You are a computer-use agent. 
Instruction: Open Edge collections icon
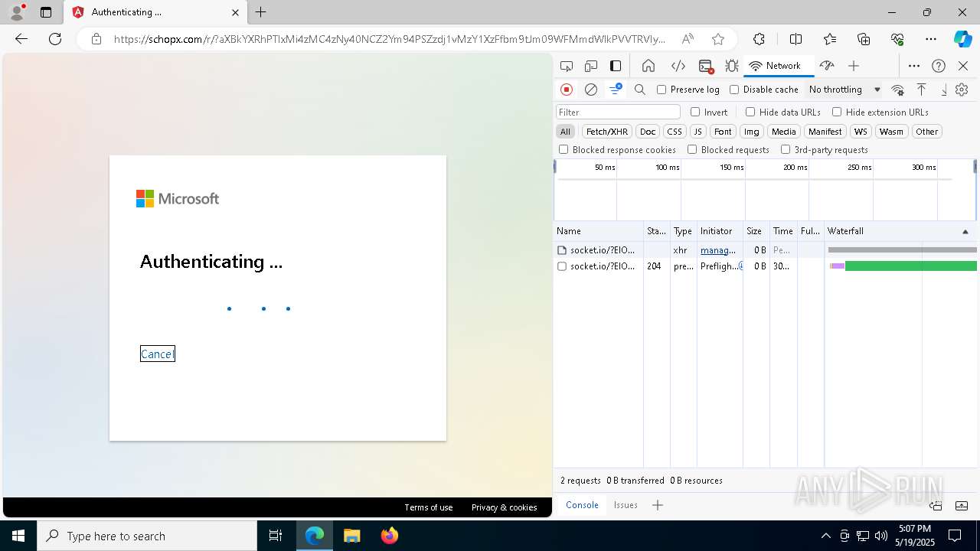(x=864, y=39)
